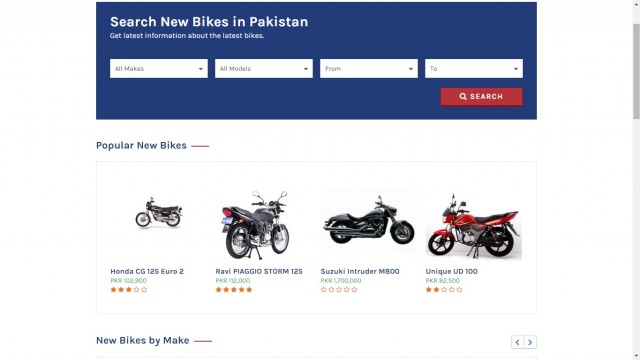Open the All Makes dropdown

(159, 69)
